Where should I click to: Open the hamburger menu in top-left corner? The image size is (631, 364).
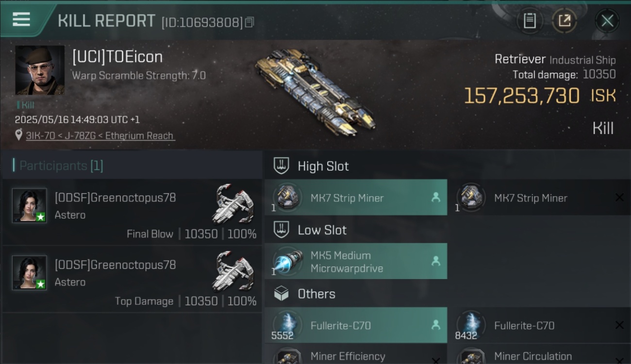(21, 19)
